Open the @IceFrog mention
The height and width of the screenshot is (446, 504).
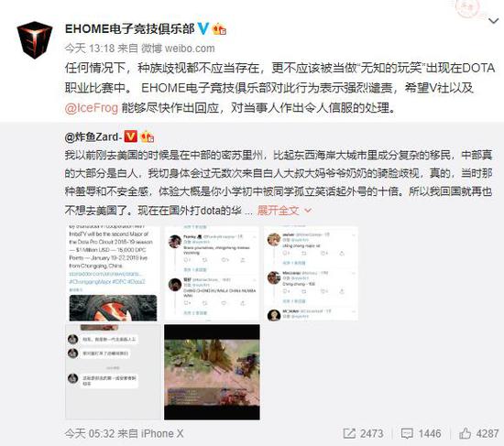click(92, 108)
